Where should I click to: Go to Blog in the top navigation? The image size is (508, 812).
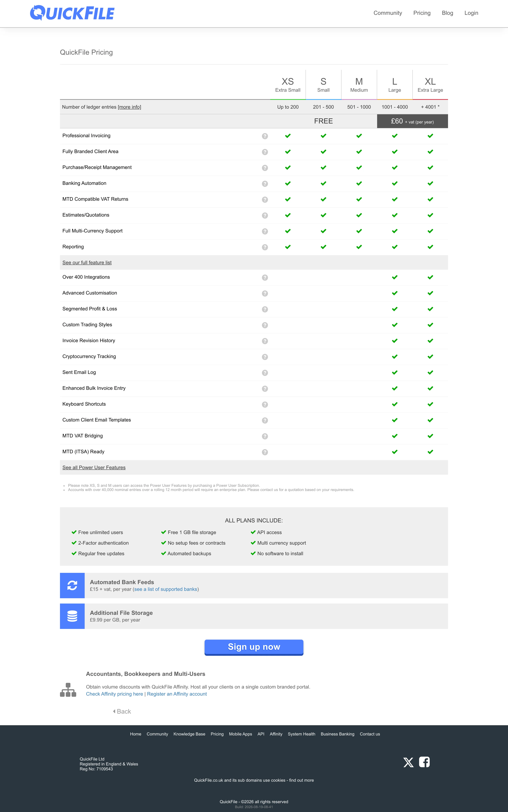point(447,13)
